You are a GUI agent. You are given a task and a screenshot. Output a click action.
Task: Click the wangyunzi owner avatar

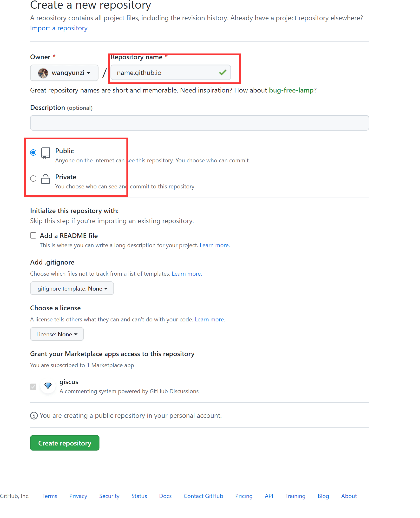click(43, 73)
